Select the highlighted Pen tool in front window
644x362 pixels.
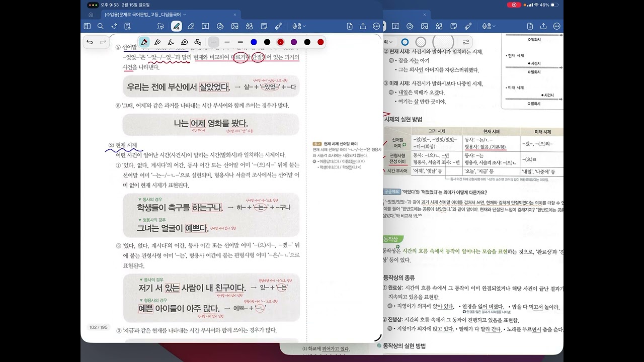coord(176,26)
